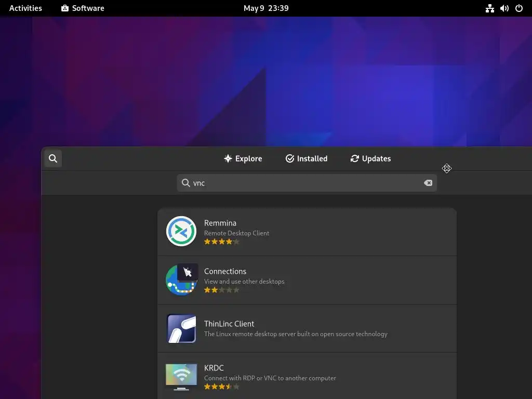The width and height of the screenshot is (532, 399).
Task: Click Remmina's star rating
Action: click(222, 242)
